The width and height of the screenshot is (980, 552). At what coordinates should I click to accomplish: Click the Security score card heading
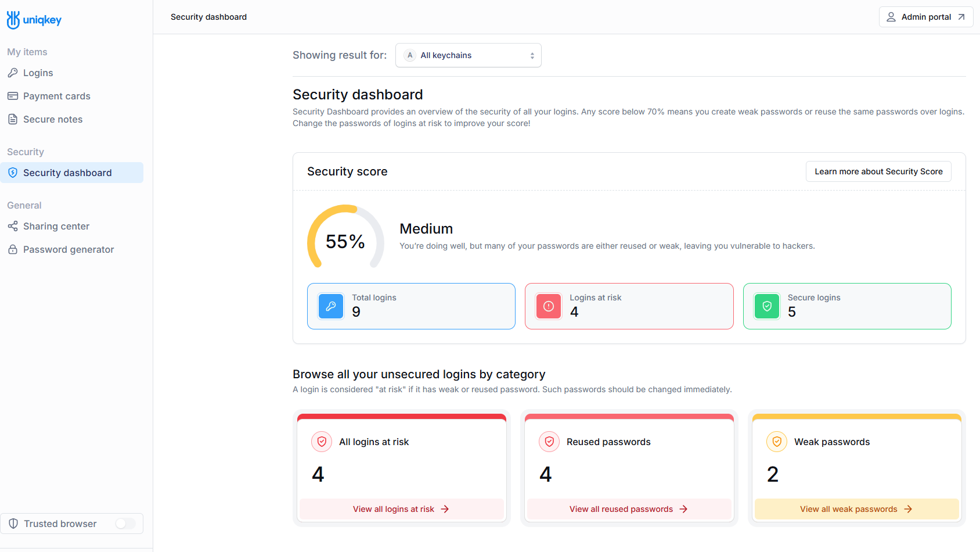[x=347, y=171]
